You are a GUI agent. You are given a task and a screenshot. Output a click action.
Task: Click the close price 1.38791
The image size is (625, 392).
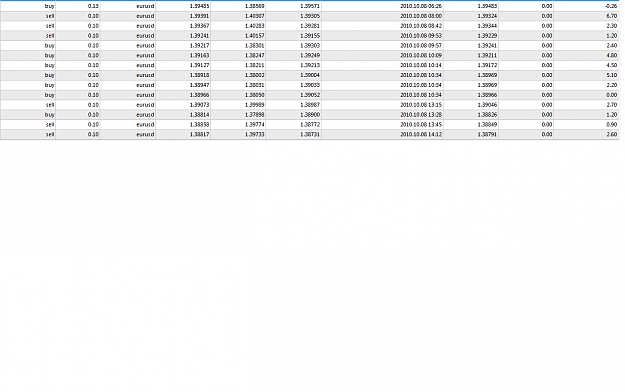pos(487,134)
